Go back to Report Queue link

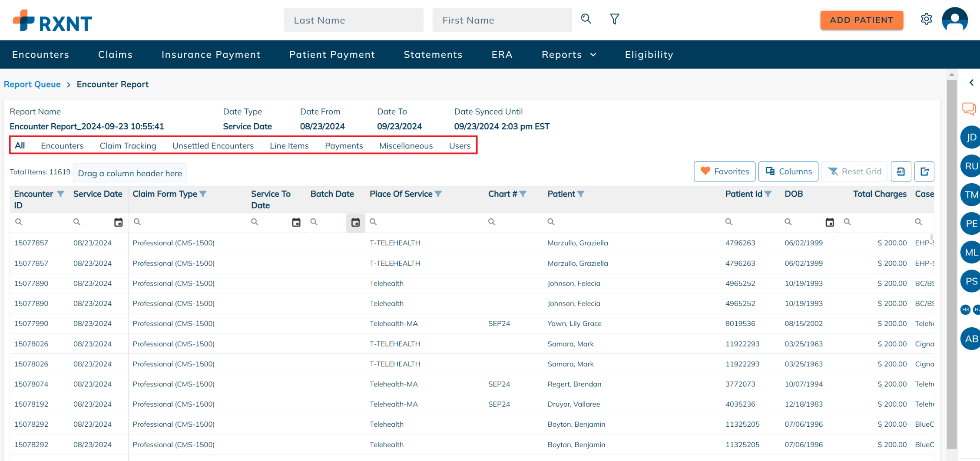coord(32,84)
